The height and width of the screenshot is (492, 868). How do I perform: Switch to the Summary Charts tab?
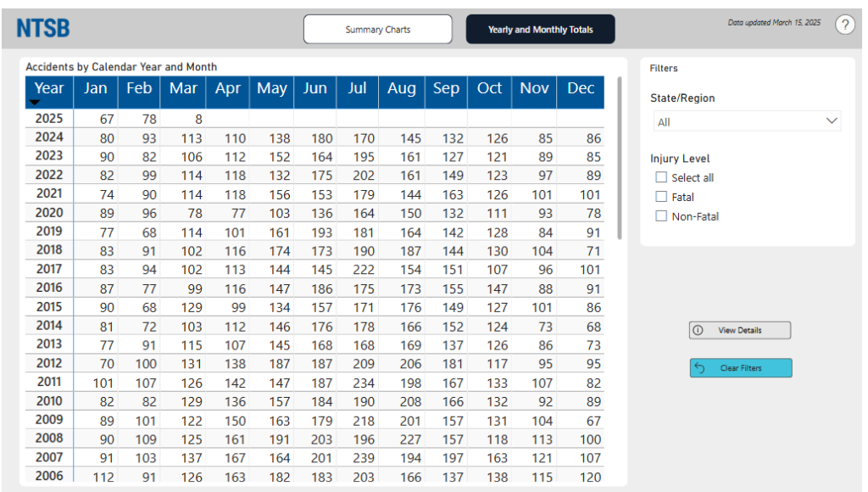click(x=378, y=30)
